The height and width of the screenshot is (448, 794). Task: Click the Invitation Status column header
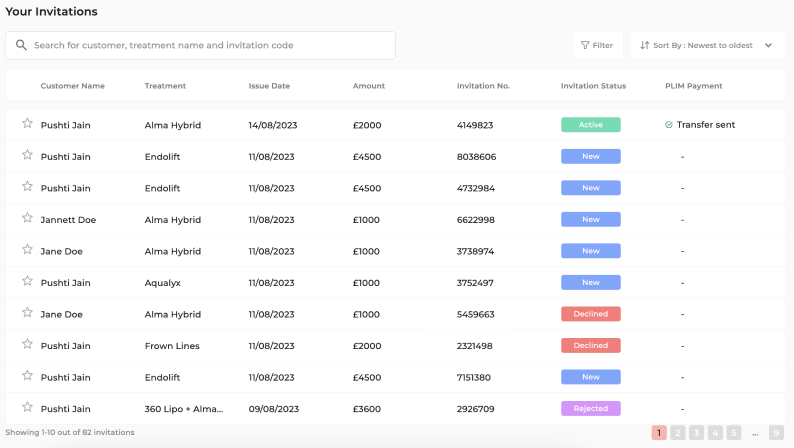[x=593, y=86]
